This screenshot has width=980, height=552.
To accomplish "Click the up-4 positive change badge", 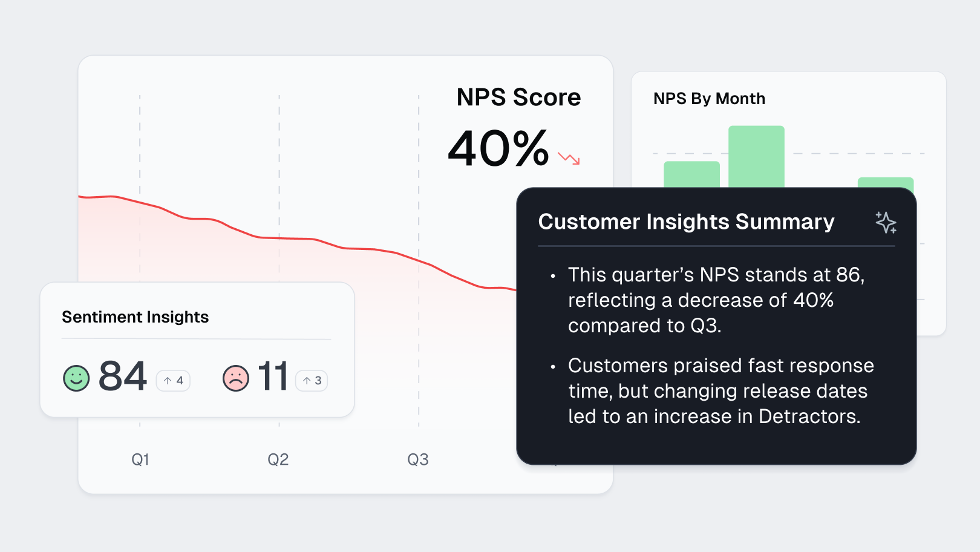I will 174,381.
